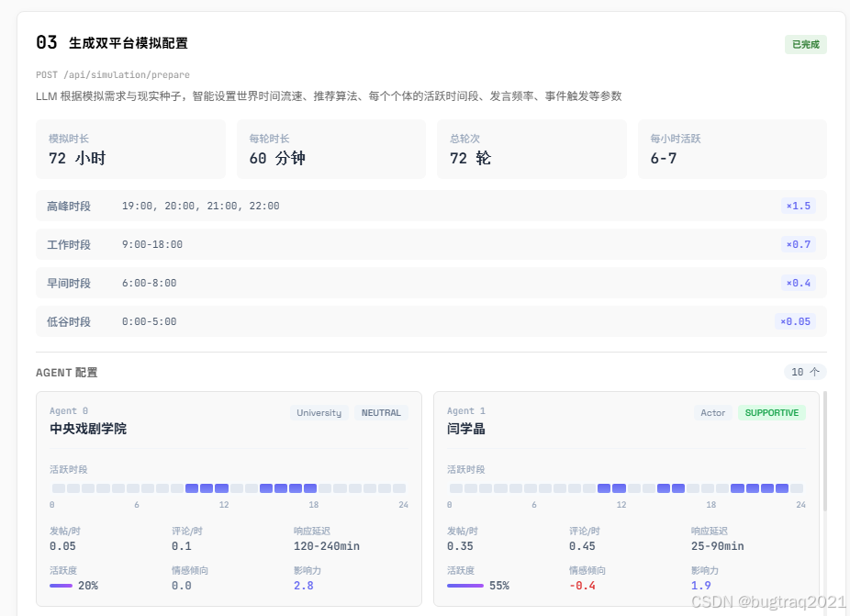Screen dimensions: 850x616
Task: Click the 早间时段 6:00-8:00 value
Action: [149, 283]
